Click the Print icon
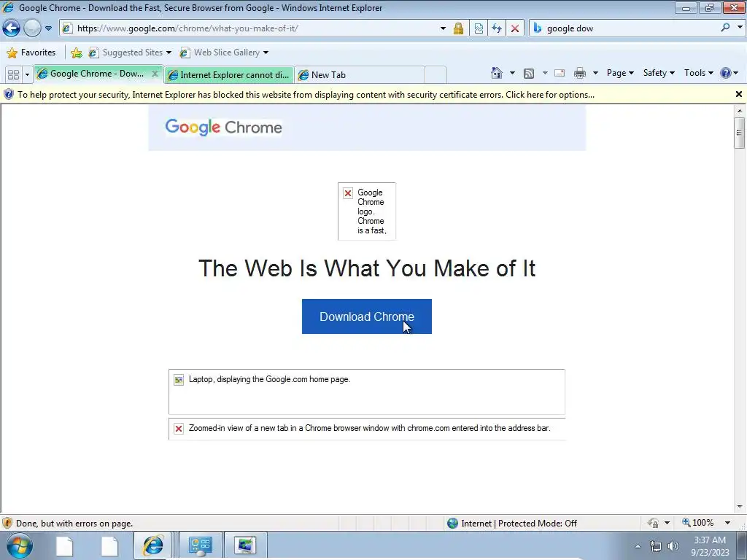 tap(580, 73)
